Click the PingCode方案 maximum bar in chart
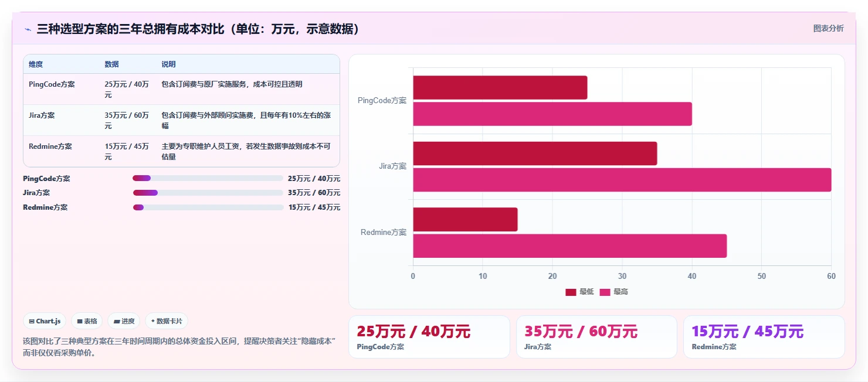The height and width of the screenshot is (382, 868). [552, 114]
